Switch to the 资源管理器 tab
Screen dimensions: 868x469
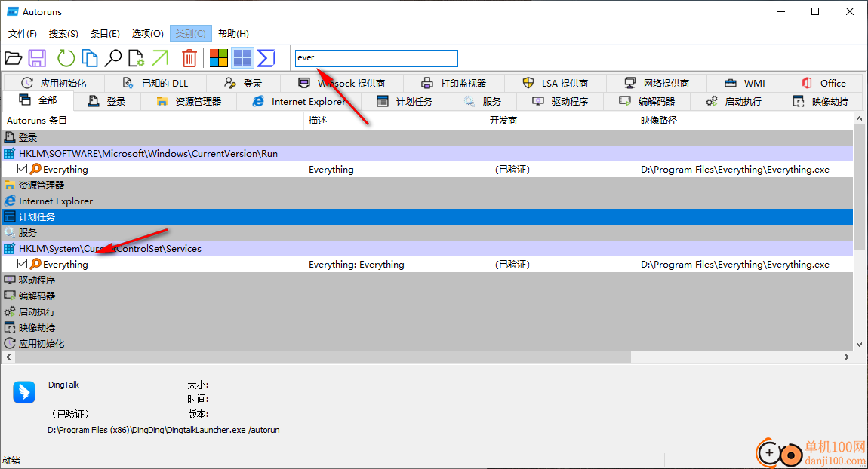(x=189, y=101)
